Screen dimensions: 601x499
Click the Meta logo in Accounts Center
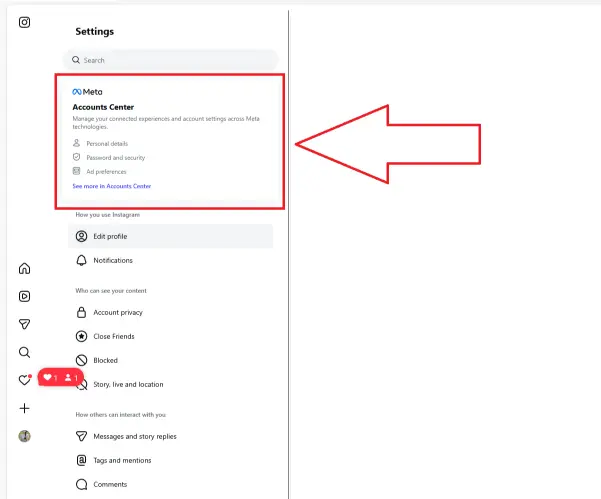pos(87,92)
